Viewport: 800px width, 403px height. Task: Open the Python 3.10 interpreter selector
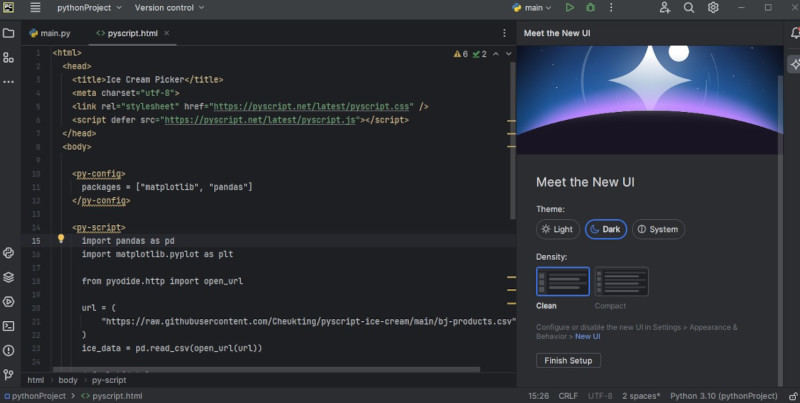[x=723, y=396]
